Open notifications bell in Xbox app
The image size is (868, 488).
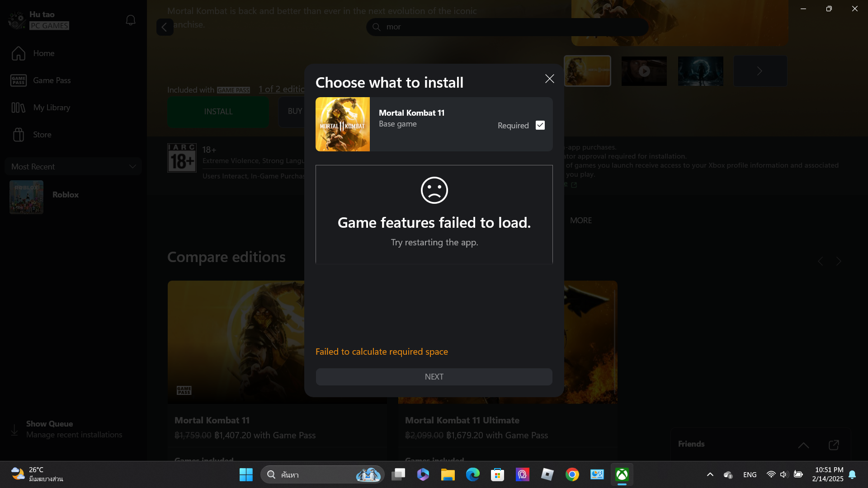click(x=131, y=20)
